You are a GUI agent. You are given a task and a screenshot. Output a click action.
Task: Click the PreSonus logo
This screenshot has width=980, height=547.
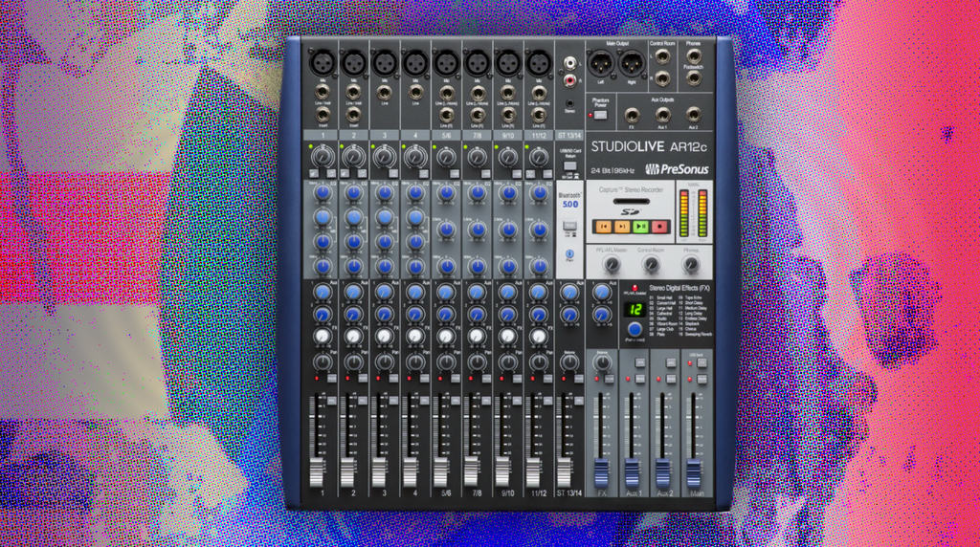pos(679,169)
